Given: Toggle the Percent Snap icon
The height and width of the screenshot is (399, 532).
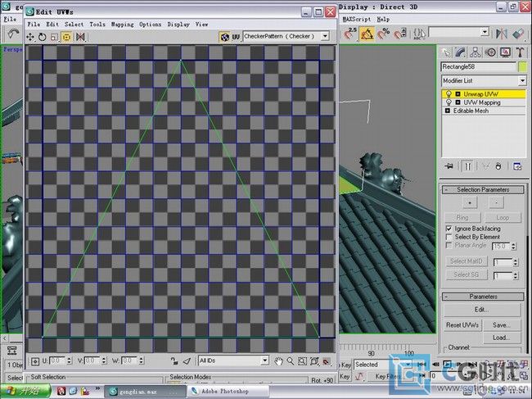Looking at the screenshot, I should point(384,34).
